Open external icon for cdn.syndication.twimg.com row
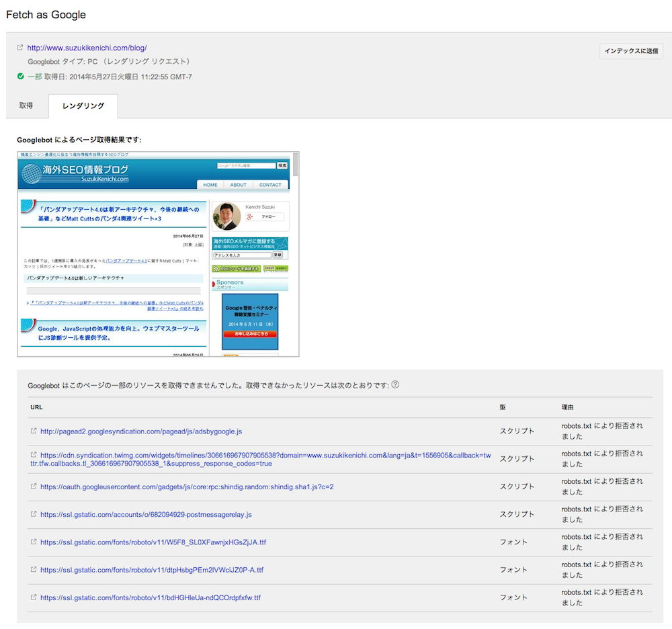 point(34,454)
